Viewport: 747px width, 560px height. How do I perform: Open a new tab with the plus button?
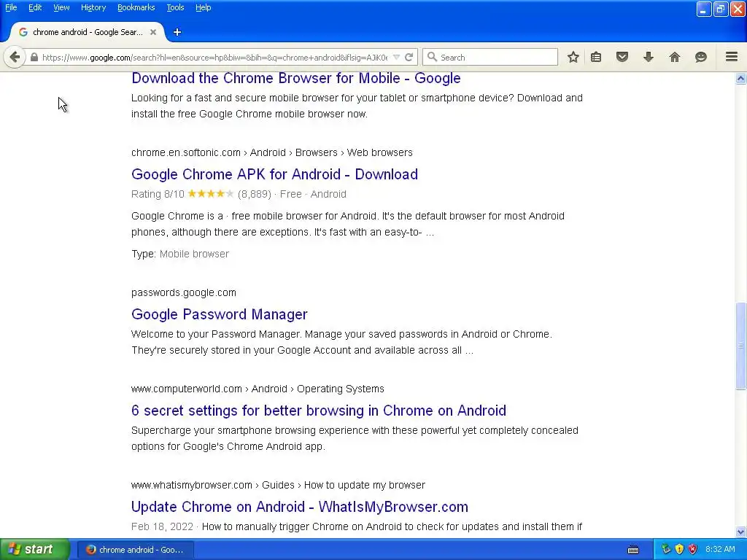click(x=177, y=32)
